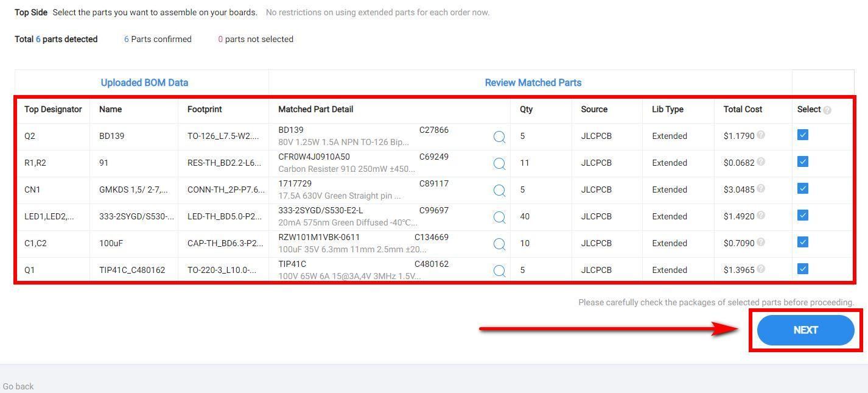Click part number C480162
The height and width of the screenshot is (393, 868).
[432, 264]
